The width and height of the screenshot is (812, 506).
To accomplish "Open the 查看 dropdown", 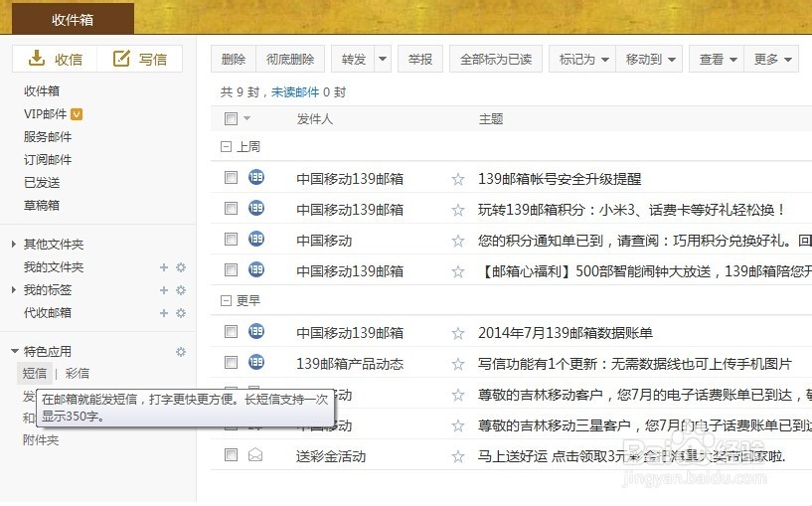I will [717, 59].
